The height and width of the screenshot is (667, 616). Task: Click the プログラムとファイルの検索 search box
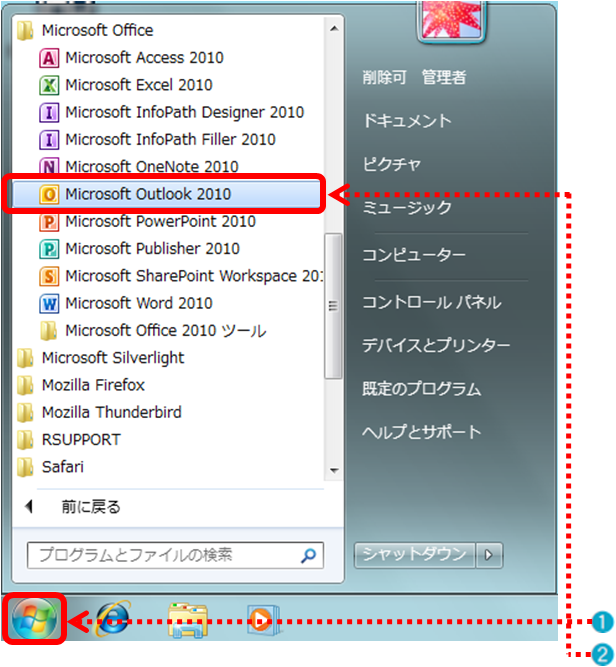pyautogui.click(x=175, y=555)
